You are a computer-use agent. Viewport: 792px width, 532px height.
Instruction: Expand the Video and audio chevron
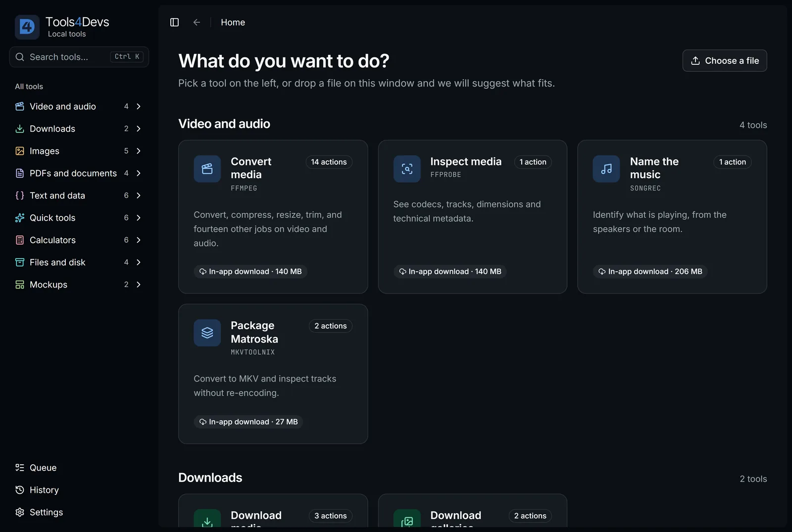click(x=139, y=106)
